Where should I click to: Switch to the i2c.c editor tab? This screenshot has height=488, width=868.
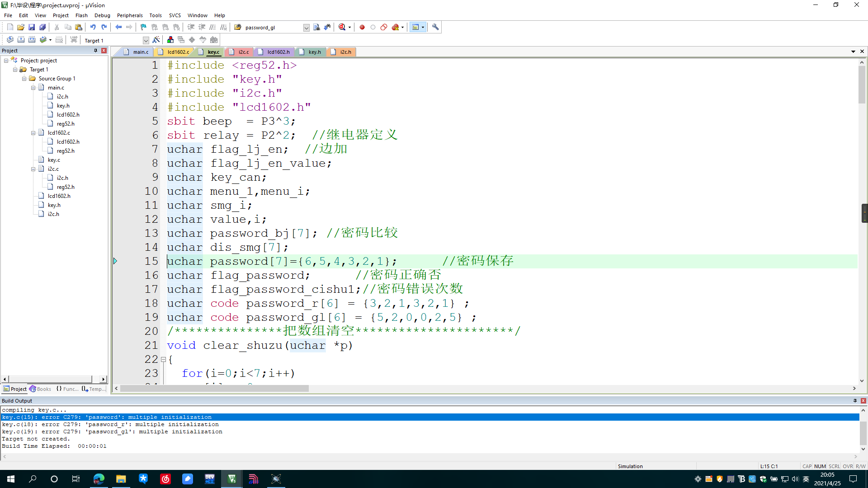[x=239, y=52]
